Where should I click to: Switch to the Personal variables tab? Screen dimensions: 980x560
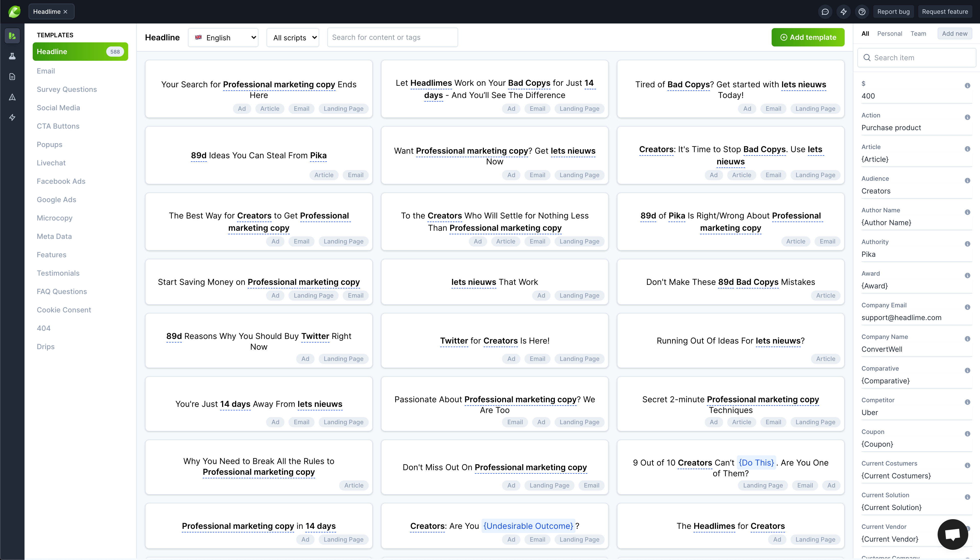[x=889, y=33]
